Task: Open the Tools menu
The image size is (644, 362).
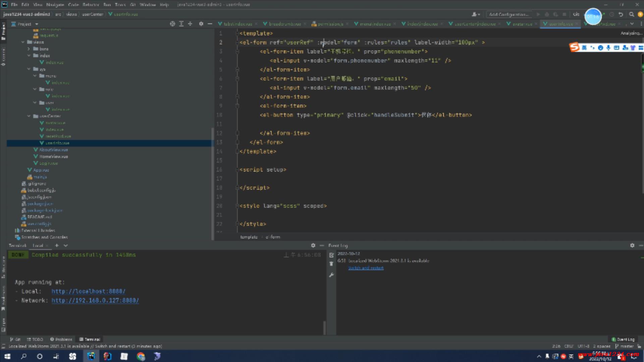Action: click(x=120, y=5)
